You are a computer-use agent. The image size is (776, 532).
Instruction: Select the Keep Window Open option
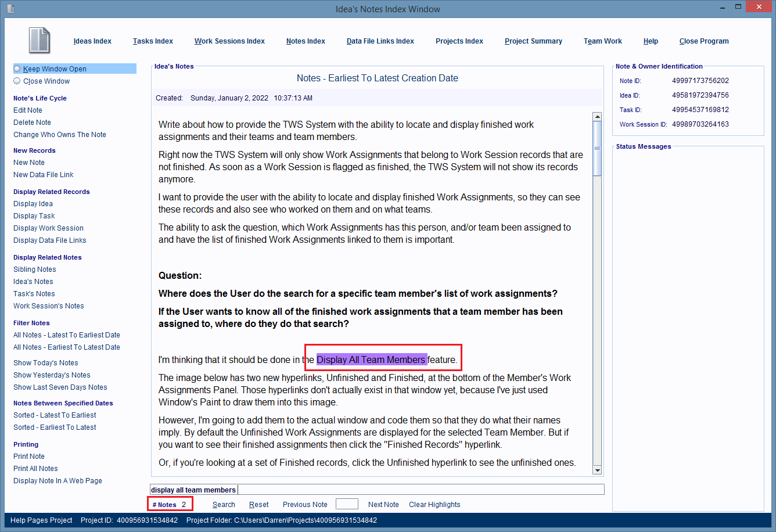17,69
